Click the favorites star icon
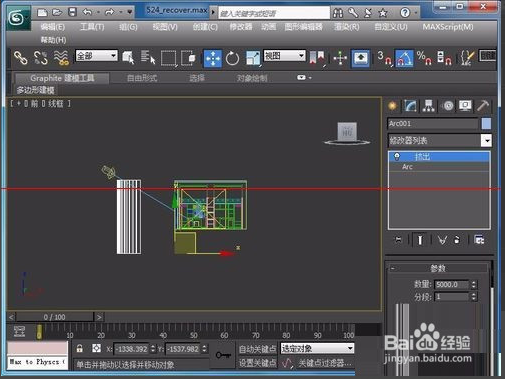 click(x=383, y=13)
